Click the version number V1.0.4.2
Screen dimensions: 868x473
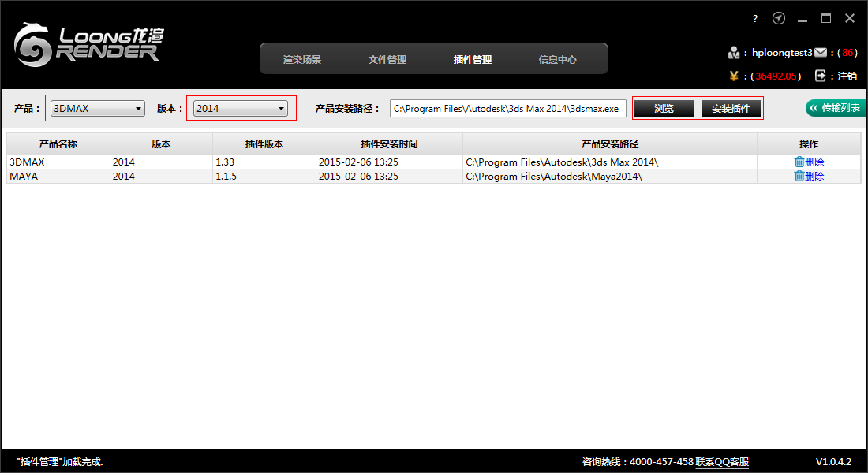(833, 461)
